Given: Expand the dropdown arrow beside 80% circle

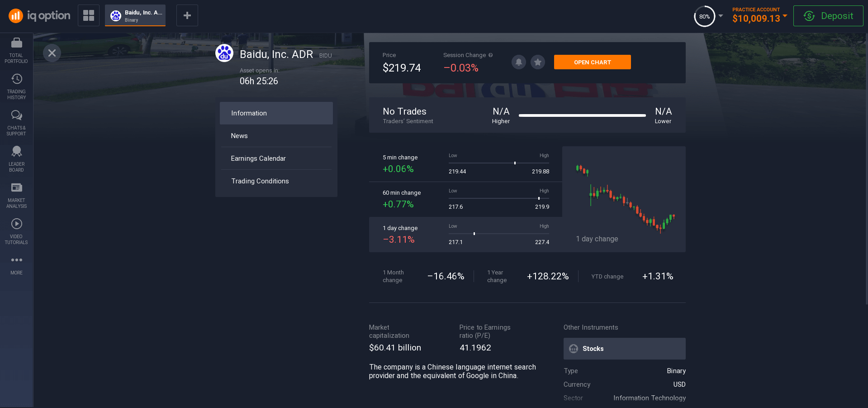Looking at the screenshot, I should 721,16.
